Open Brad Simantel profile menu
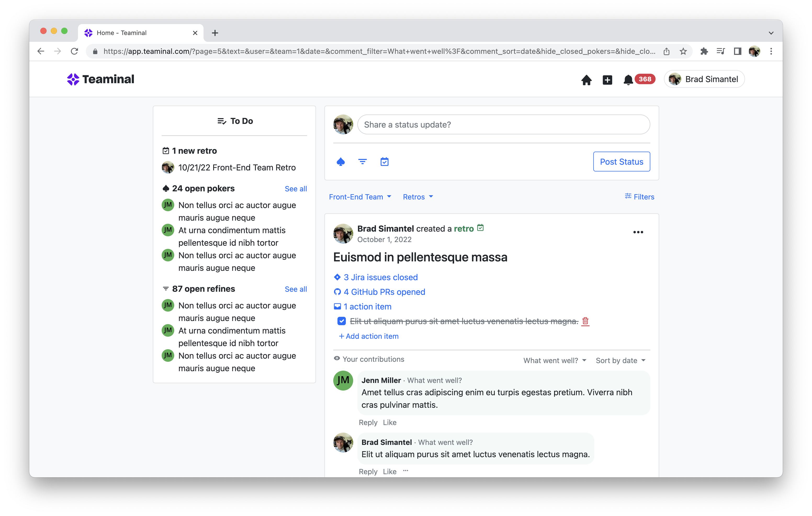Viewport: 812px width, 516px height. 704,79
